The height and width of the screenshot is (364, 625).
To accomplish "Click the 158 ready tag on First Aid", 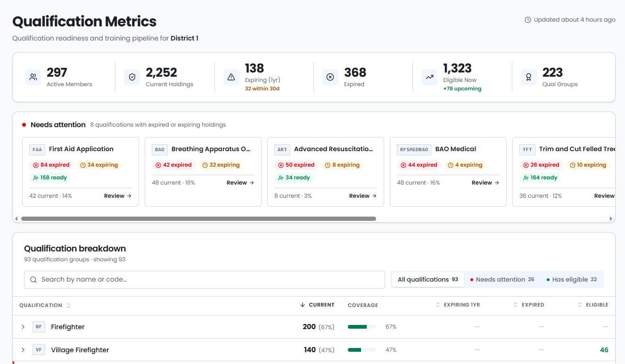I will 50,178.
